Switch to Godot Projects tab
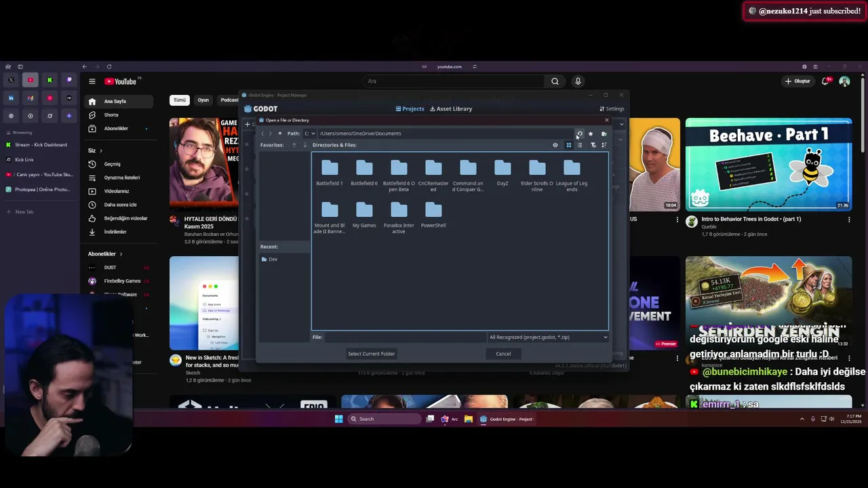This screenshot has height=488, width=868. coord(410,108)
